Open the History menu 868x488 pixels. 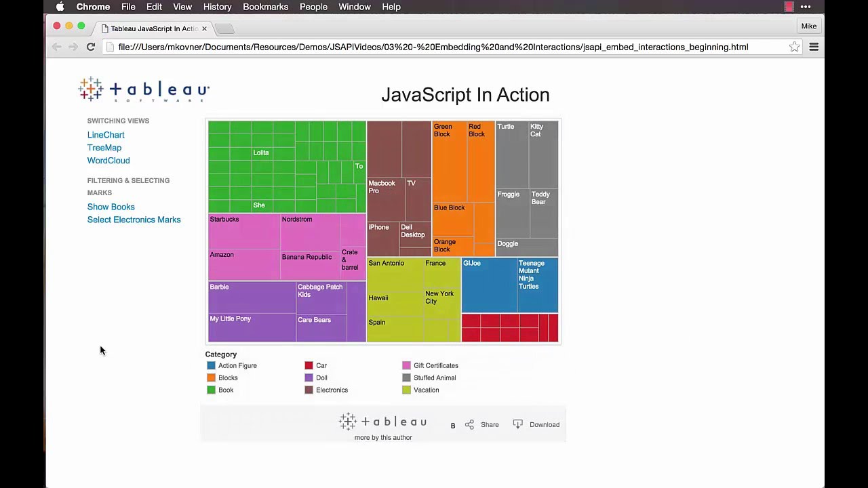(217, 7)
